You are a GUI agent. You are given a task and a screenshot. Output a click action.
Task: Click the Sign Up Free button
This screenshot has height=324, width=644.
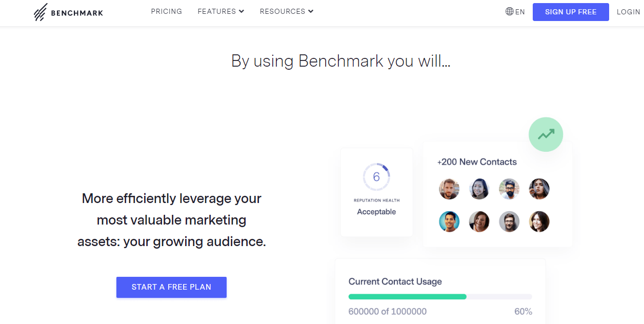[570, 12]
